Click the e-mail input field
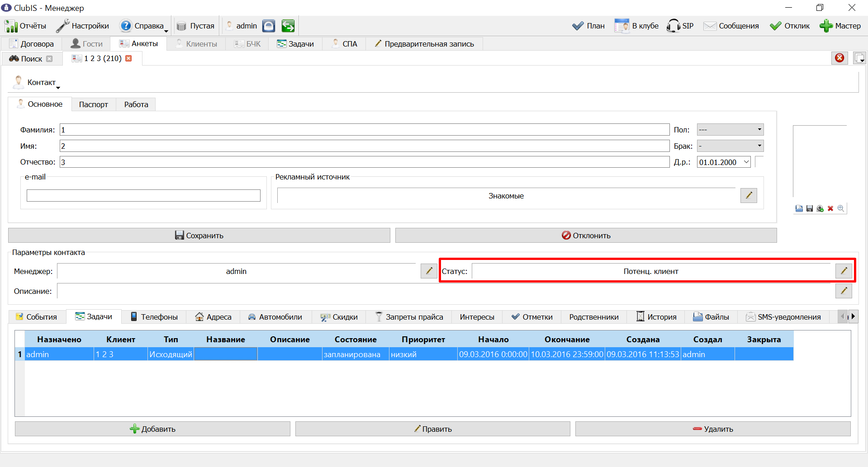The height and width of the screenshot is (467, 868). pos(143,195)
